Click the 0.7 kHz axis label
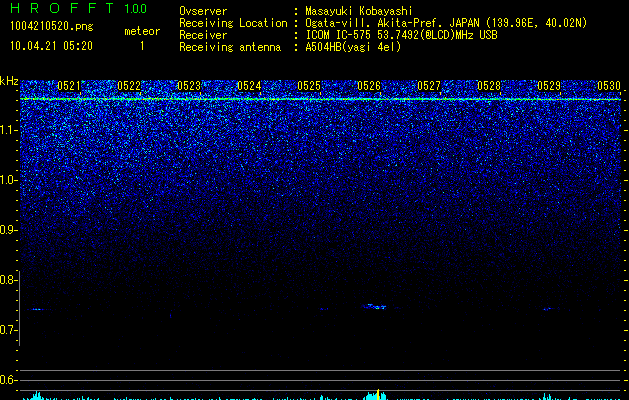 click(x=8, y=330)
